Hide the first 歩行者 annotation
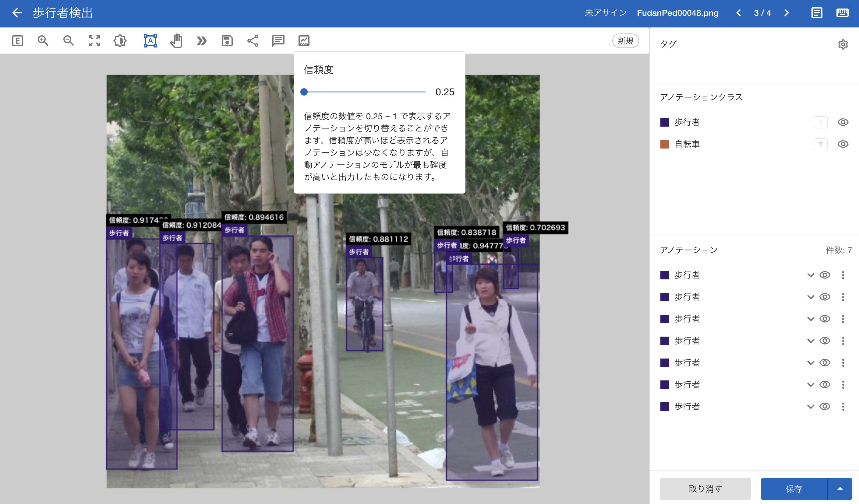 825,275
